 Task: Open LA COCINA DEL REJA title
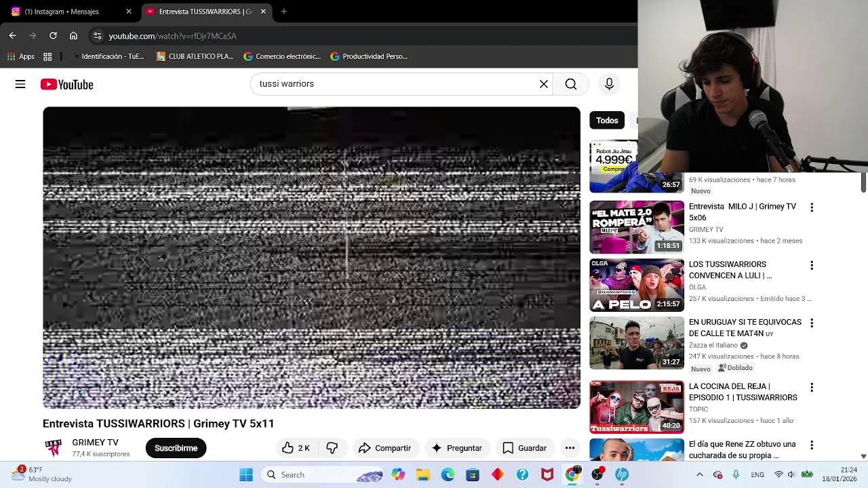click(x=743, y=392)
